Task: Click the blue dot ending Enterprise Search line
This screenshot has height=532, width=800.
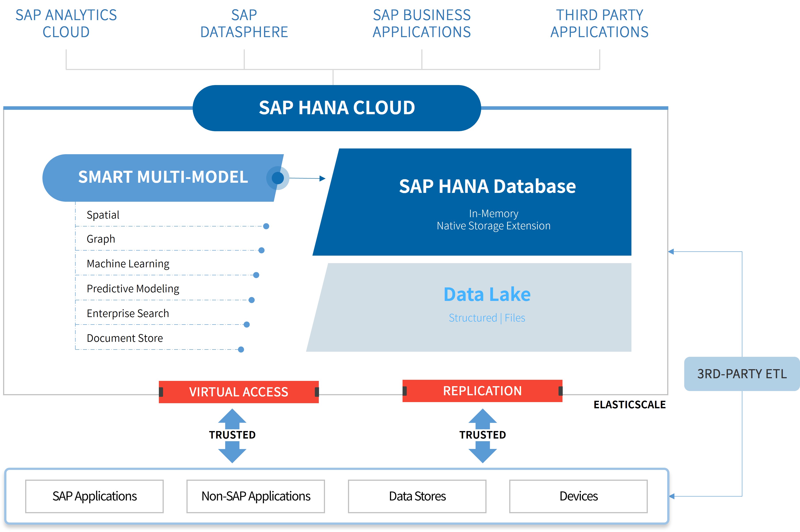Action: 247,325
